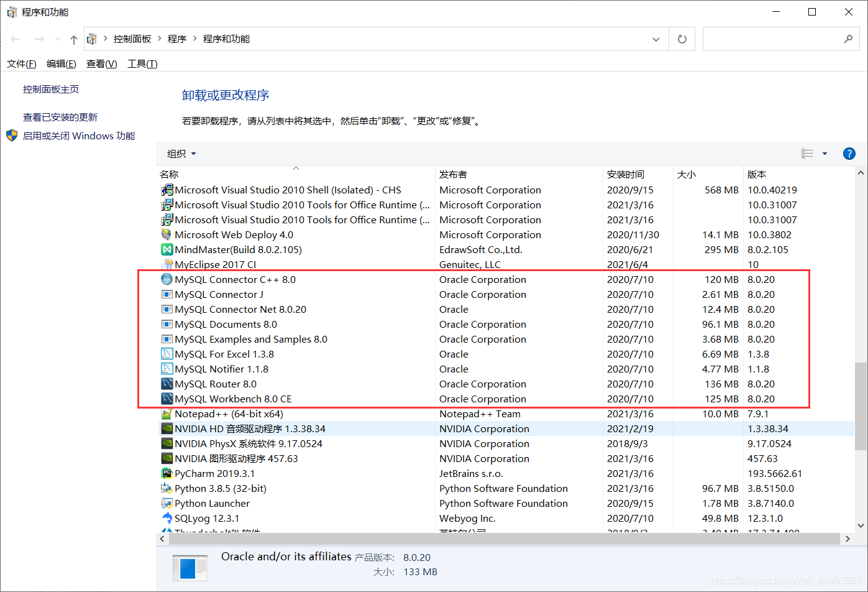Open the help question mark icon
868x592 pixels.
click(x=849, y=154)
